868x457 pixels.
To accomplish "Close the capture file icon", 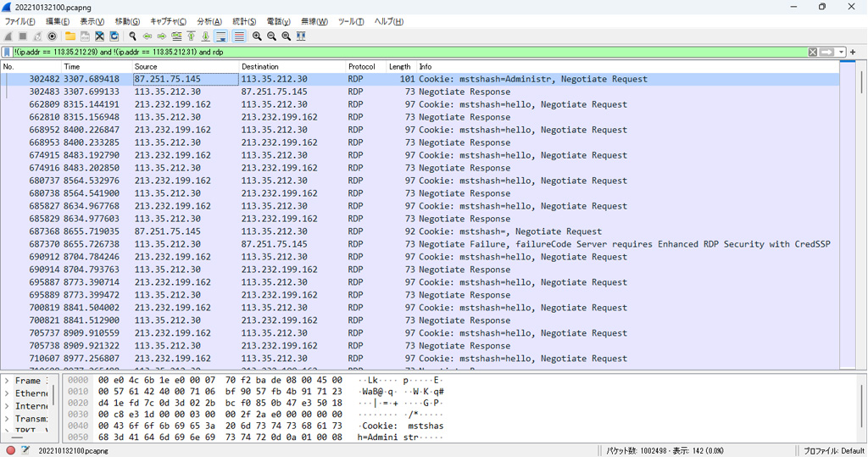I will [x=100, y=36].
